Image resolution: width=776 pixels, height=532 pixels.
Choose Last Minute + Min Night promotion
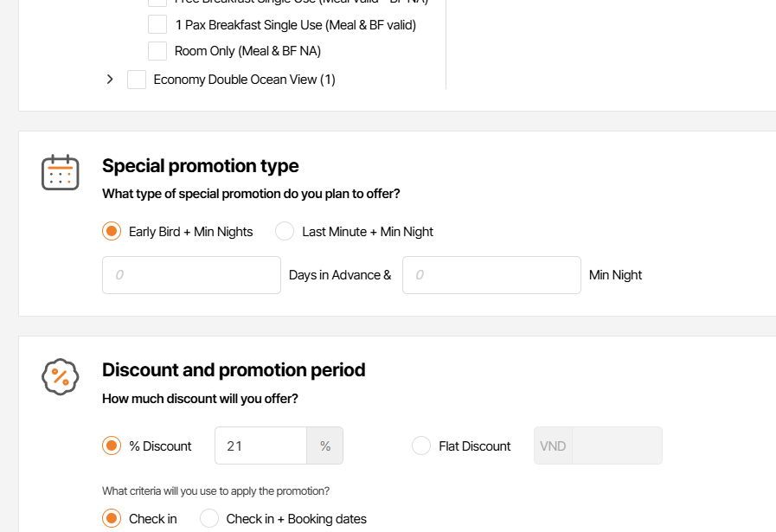click(285, 232)
